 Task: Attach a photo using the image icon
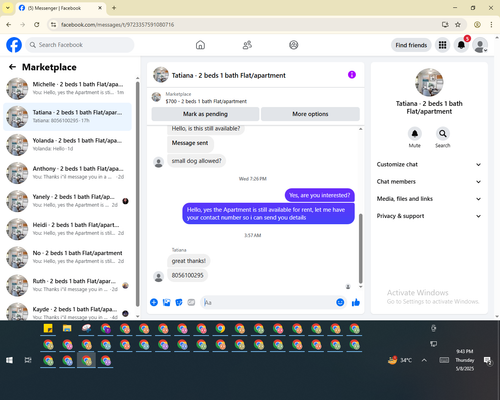coord(166,302)
